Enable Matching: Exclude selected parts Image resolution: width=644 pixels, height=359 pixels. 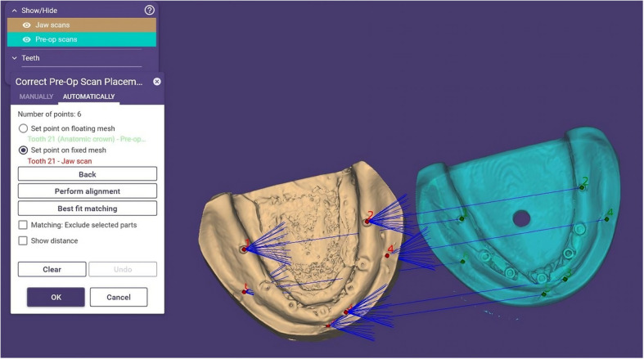[23, 225]
